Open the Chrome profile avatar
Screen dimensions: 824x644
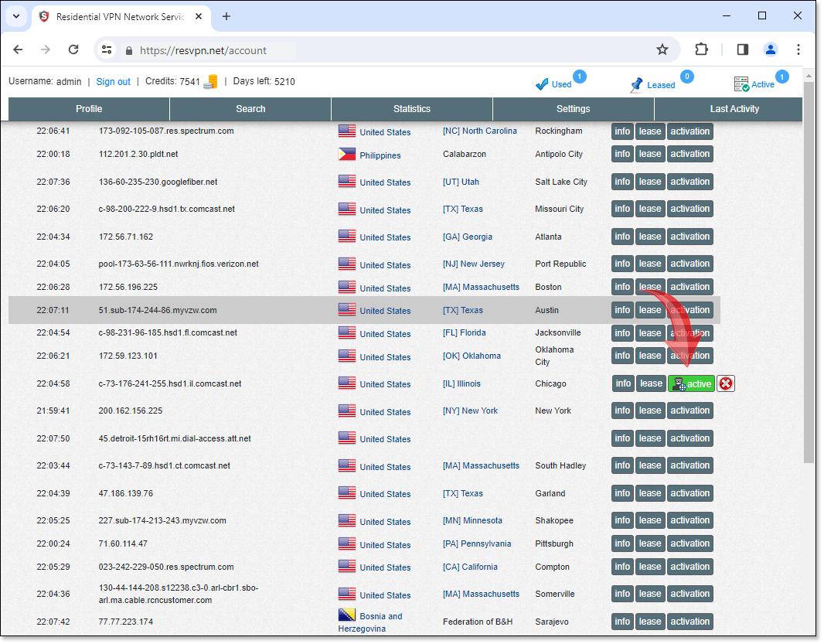[770, 49]
